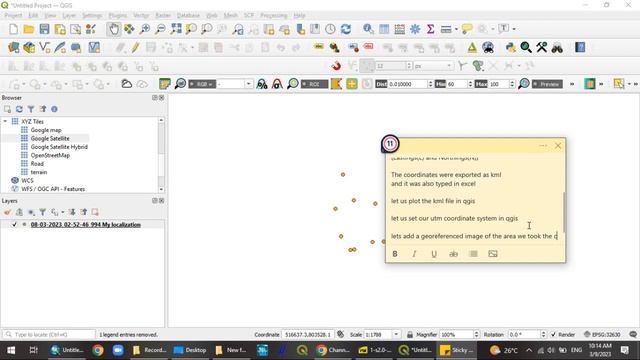Click Bold in the sticky note

coord(395,254)
